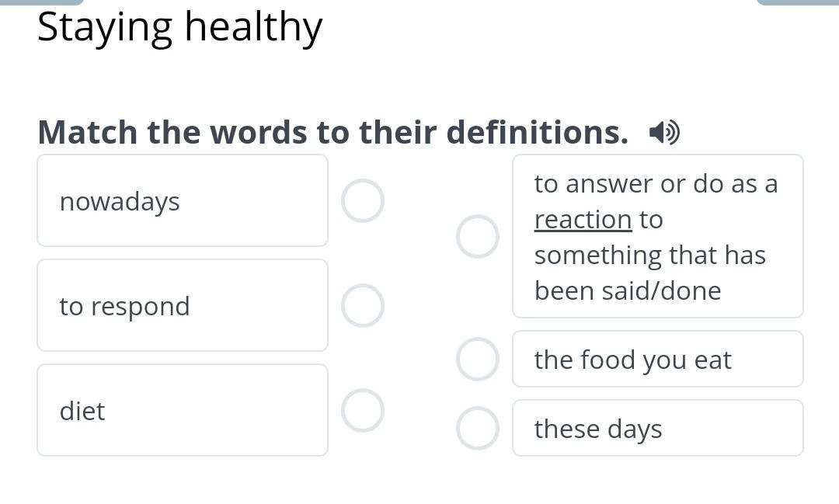Select the radio circle next to 'nowadays'
The image size is (839, 504).
363,200
